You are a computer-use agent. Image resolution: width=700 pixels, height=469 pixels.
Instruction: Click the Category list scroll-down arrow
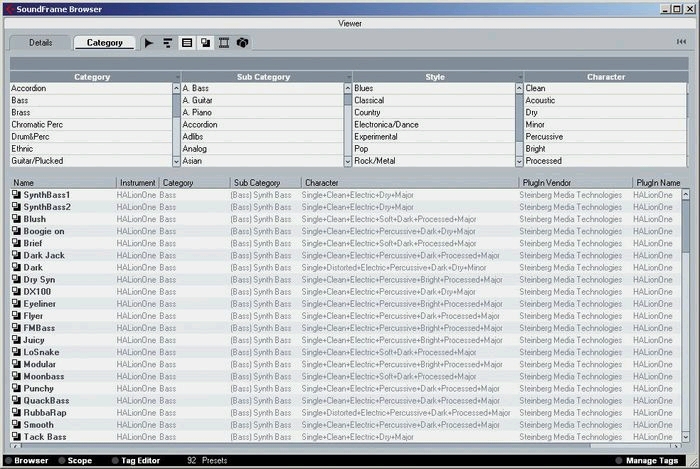(x=176, y=162)
